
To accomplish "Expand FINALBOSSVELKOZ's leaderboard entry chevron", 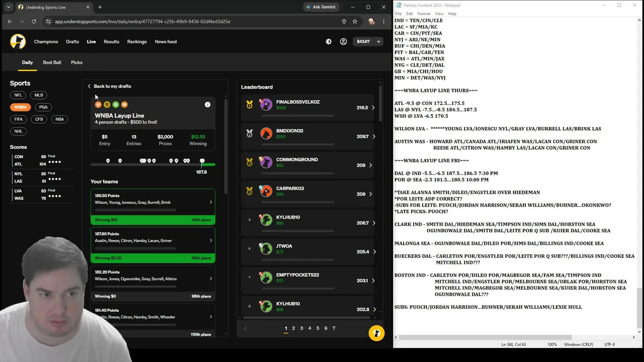I will click(373, 108).
